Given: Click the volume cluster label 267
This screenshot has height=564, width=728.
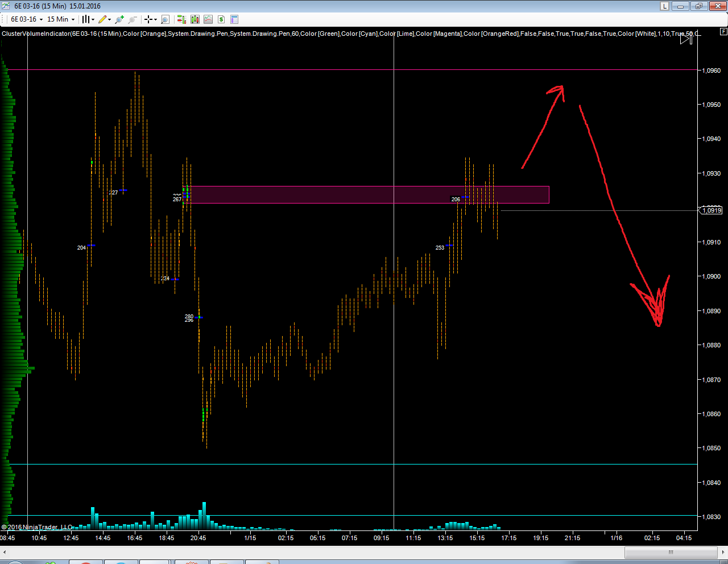Looking at the screenshot, I should pos(177,199).
